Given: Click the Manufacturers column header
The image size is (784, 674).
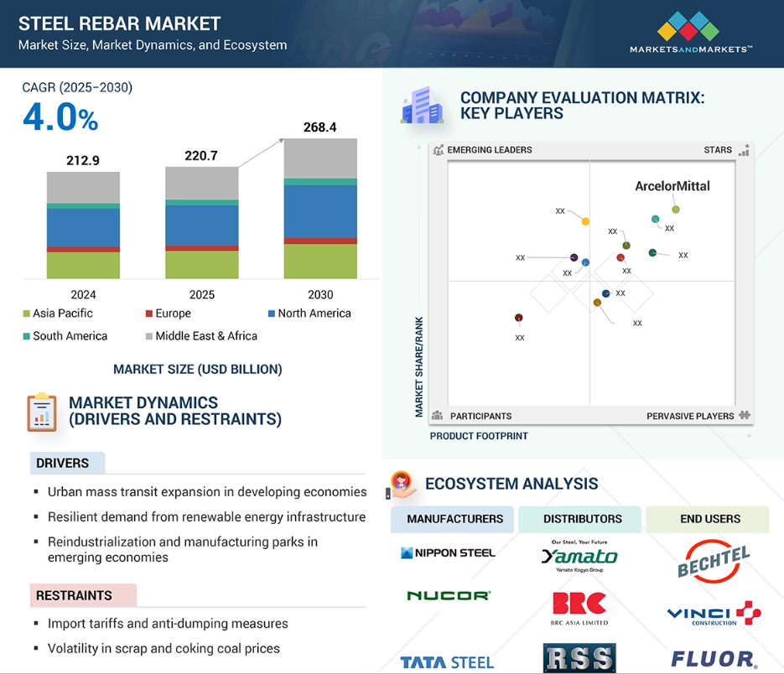Looking at the screenshot, I should 452,519.
